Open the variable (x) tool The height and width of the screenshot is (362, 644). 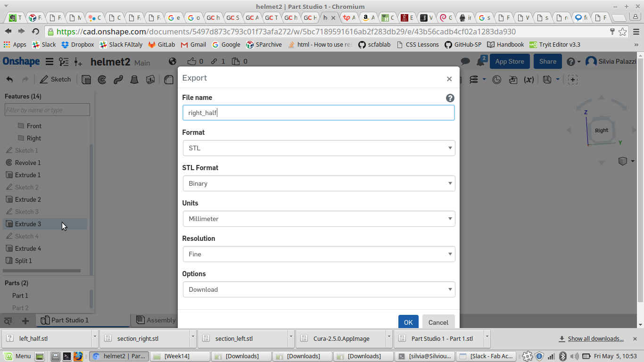point(529,80)
